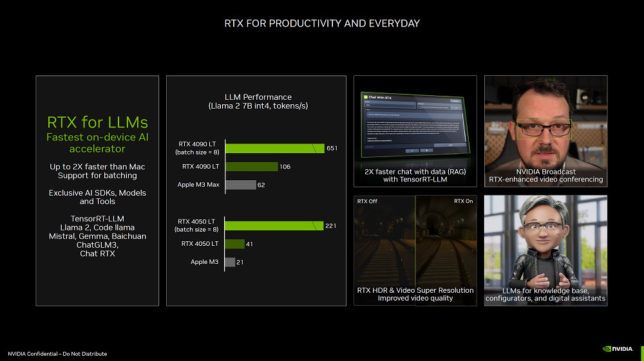Click the RTX 4090 LT bar with value 106
The image size is (644, 361).
pyautogui.click(x=251, y=167)
